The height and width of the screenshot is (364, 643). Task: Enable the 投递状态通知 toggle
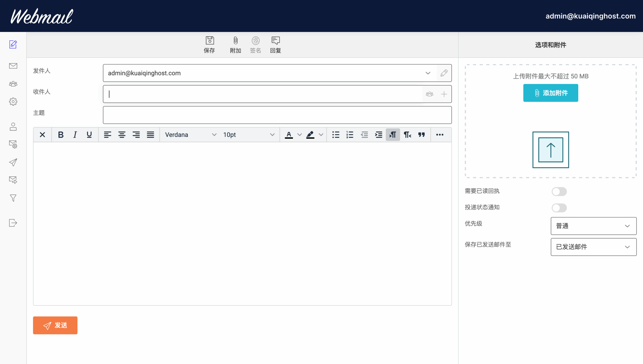pyautogui.click(x=559, y=208)
